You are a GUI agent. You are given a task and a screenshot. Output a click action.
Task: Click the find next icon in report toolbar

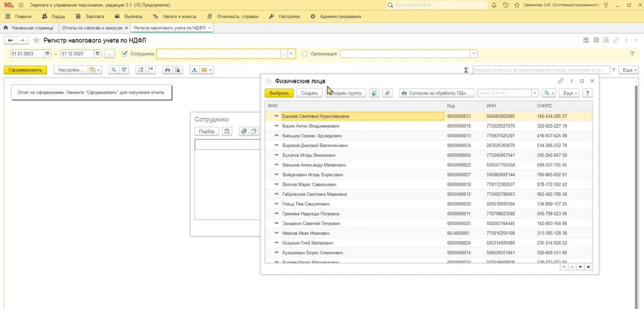tap(124, 70)
